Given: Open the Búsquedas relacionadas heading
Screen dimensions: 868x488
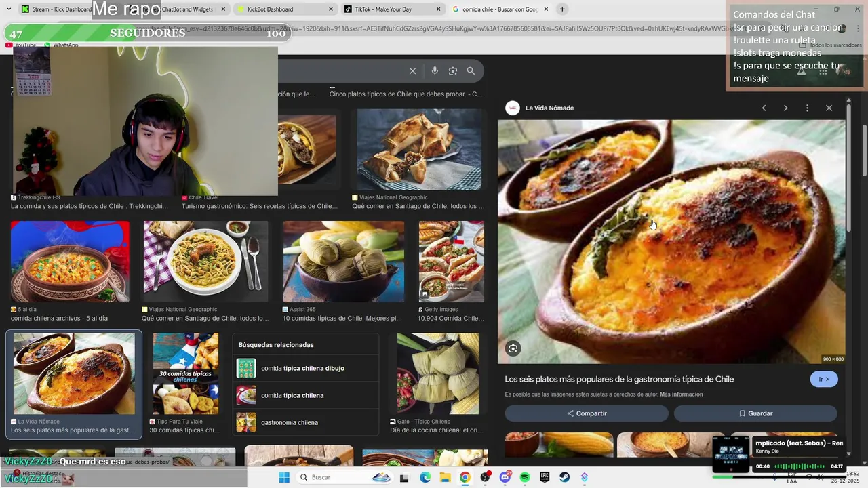Looking at the screenshot, I should point(276,345).
